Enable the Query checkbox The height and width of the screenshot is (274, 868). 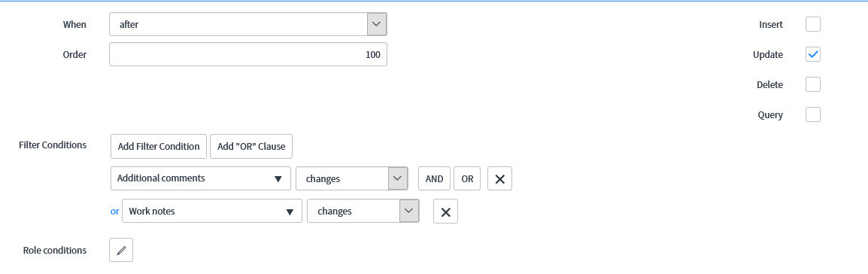[813, 114]
